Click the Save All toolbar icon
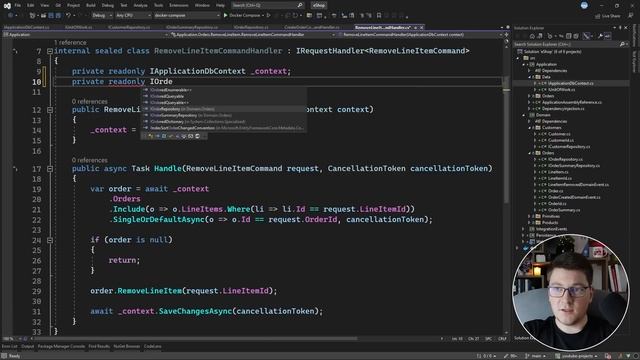 58,16
